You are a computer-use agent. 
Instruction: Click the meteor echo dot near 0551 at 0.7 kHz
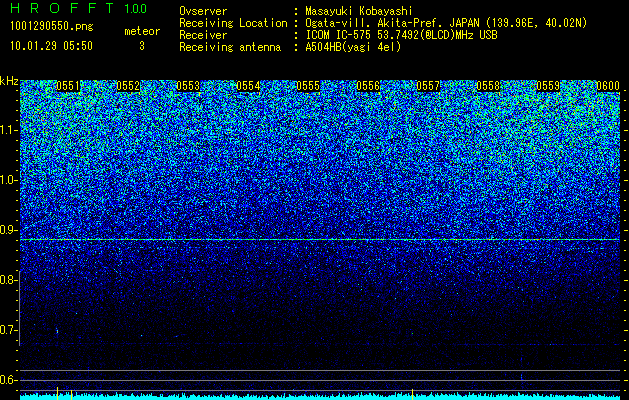pyautogui.click(x=57, y=331)
